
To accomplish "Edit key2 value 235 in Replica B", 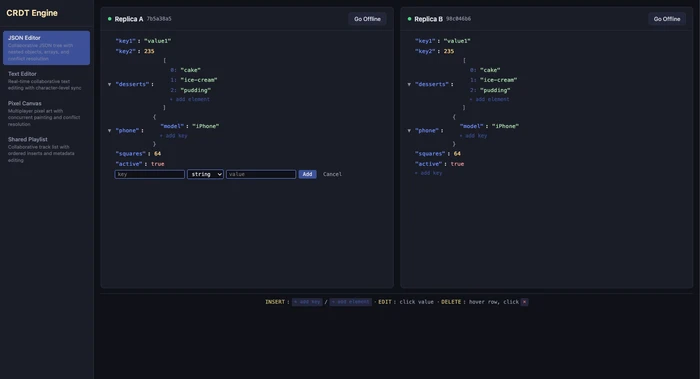I will click(449, 51).
